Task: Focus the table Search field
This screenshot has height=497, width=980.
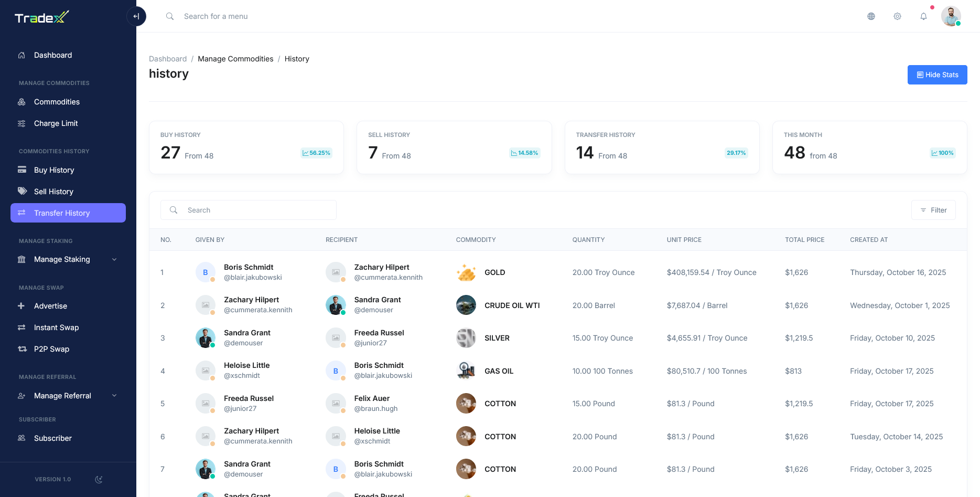Action: coord(257,210)
